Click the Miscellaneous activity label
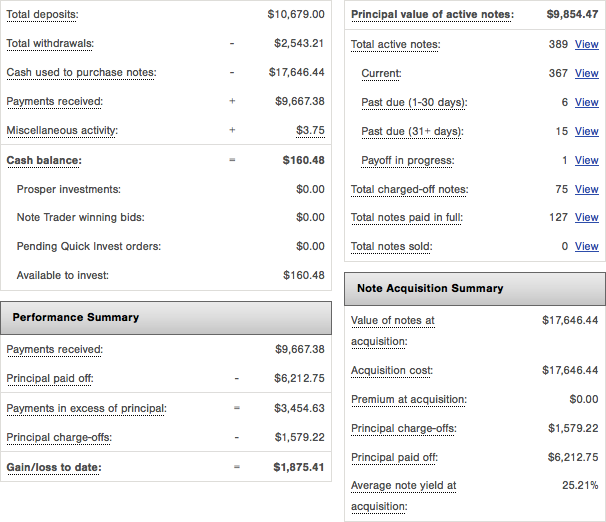This screenshot has height=522, width=606. pyautogui.click(x=62, y=131)
